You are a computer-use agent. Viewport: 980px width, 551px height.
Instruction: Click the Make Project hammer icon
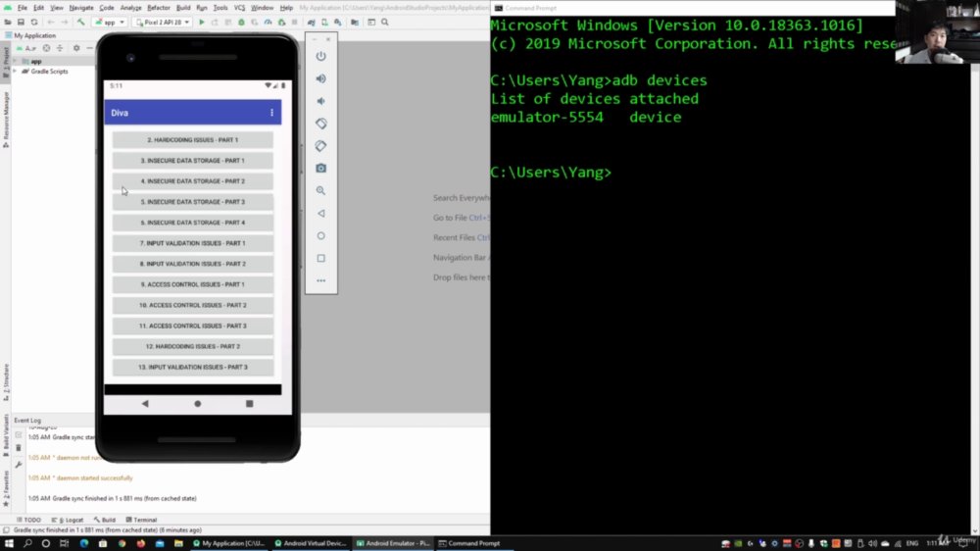[x=80, y=22]
